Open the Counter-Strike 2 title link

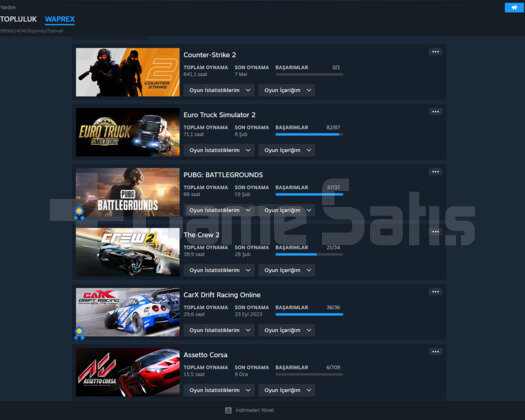pos(210,55)
